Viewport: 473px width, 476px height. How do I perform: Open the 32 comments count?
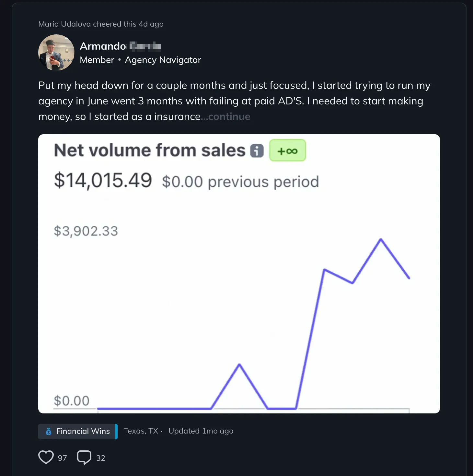click(101, 458)
